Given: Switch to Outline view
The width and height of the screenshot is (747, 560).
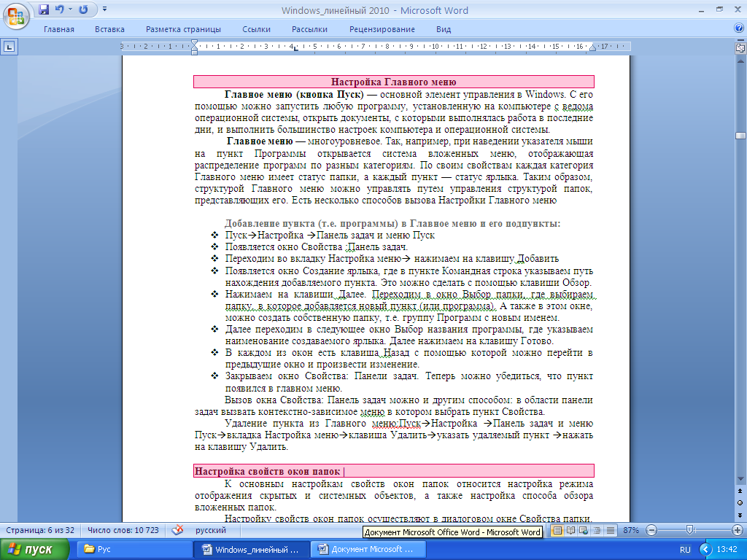Looking at the screenshot, I should pyautogui.click(x=597, y=530).
